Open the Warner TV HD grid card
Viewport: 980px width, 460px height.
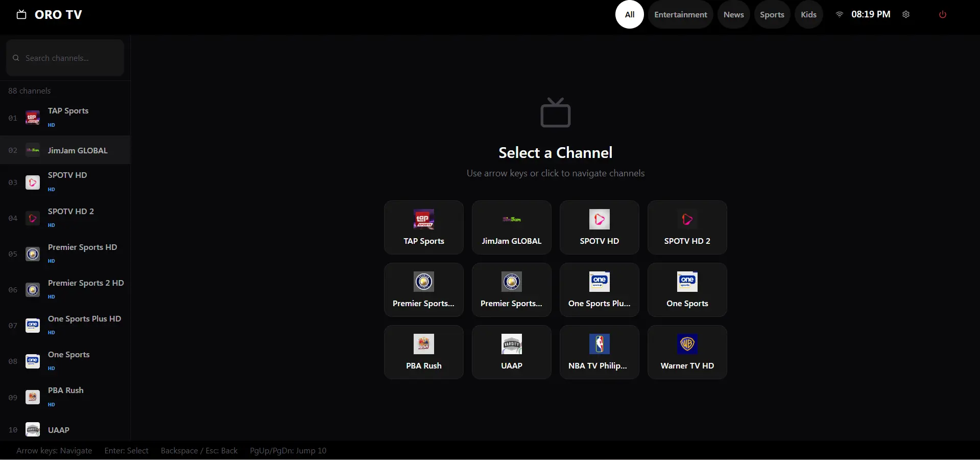pyautogui.click(x=687, y=352)
